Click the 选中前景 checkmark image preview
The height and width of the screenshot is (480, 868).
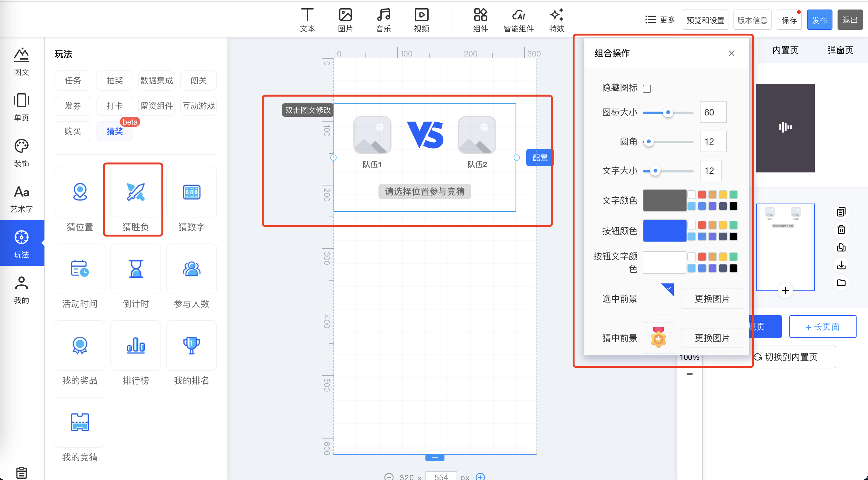tap(658, 298)
